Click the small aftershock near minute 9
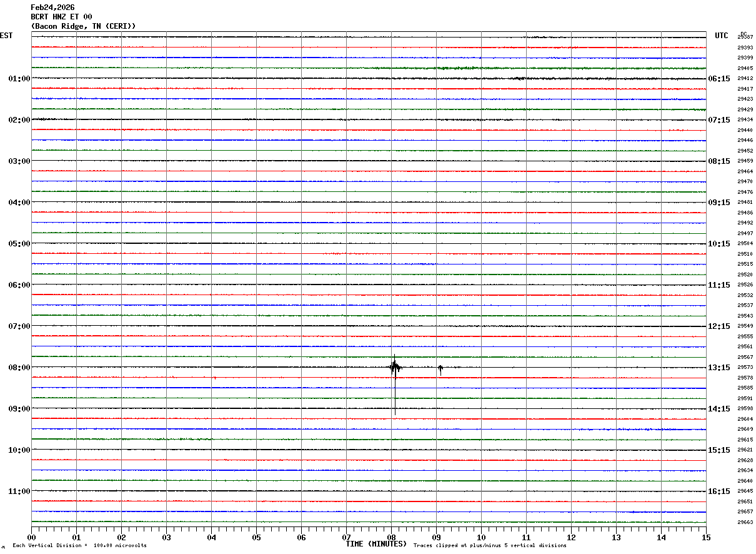This screenshot has height=554, width=756. tap(440, 370)
